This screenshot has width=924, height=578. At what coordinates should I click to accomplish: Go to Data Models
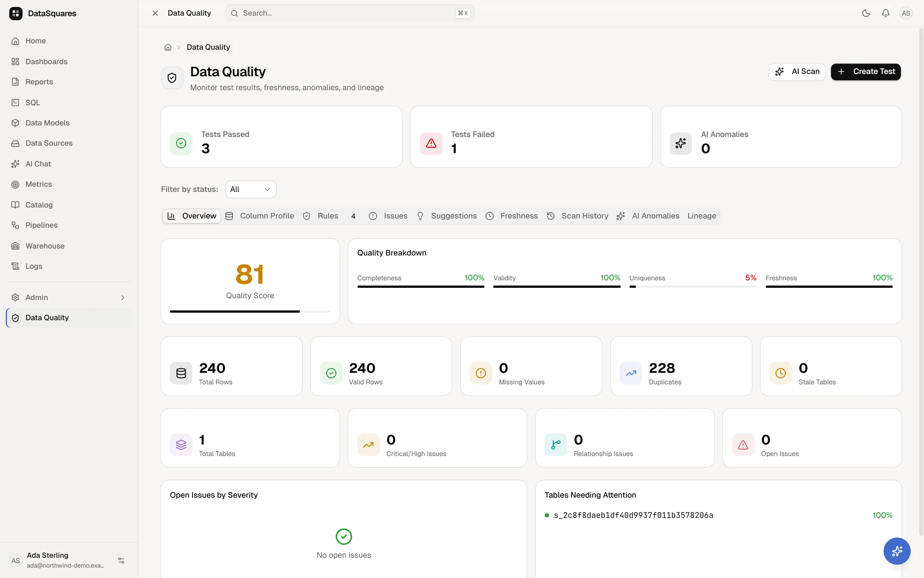click(x=69, y=123)
